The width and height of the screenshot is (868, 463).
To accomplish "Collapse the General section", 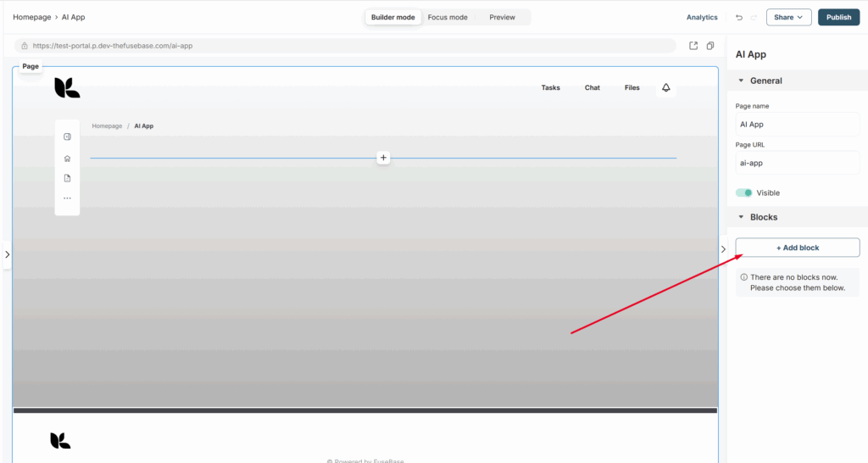I will click(742, 81).
